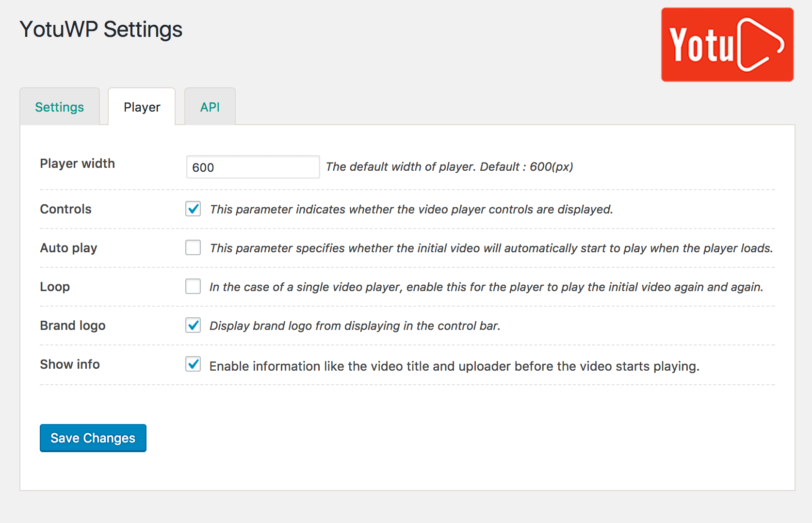Click the Auto play setting label
This screenshot has height=523, width=812.
69,248
